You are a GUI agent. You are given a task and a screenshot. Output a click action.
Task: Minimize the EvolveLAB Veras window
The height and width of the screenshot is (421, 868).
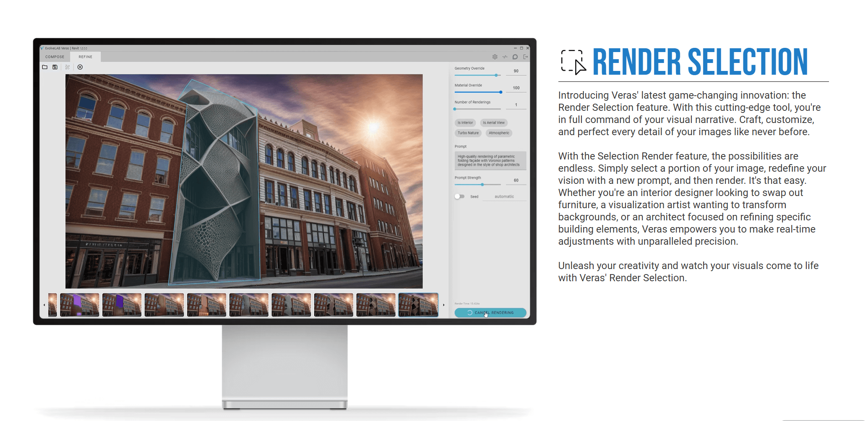click(x=515, y=48)
